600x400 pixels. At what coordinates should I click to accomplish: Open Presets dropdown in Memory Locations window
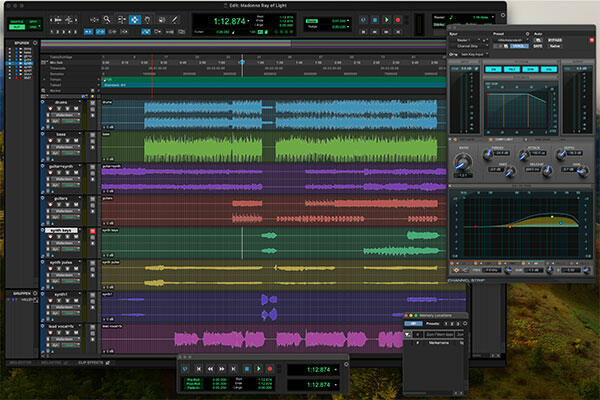coord(434,324)
